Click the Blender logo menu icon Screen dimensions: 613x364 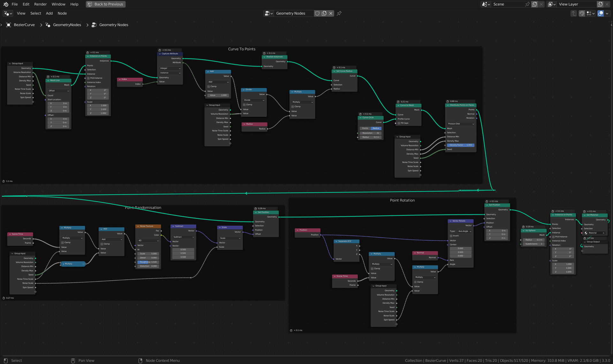[x=6, y=4]
